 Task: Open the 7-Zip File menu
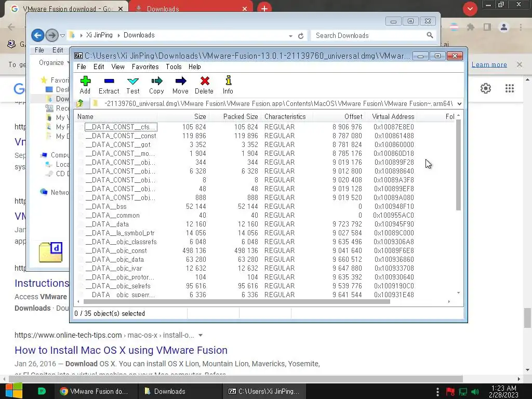point(82,66)
